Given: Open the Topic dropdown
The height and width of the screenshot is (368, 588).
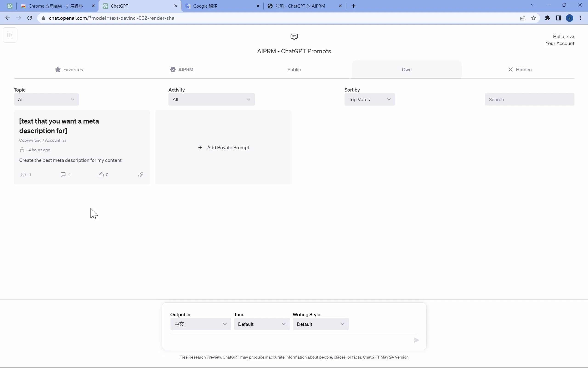Looking at the screenshot, I should [46, 99].
